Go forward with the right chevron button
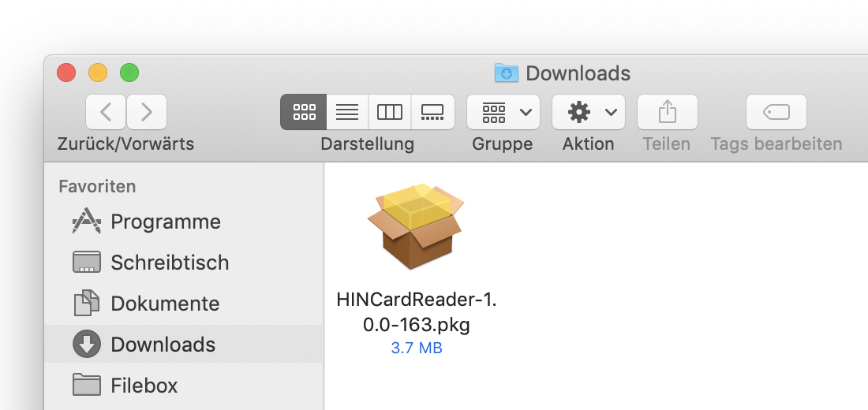 click(147, 112)
